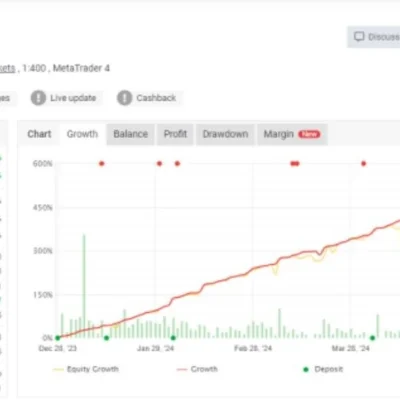Image resolution: width=400 pixels, height=400 pixels.
Task: Toggle Deposit legend series
Action: (x=323, y=369)
